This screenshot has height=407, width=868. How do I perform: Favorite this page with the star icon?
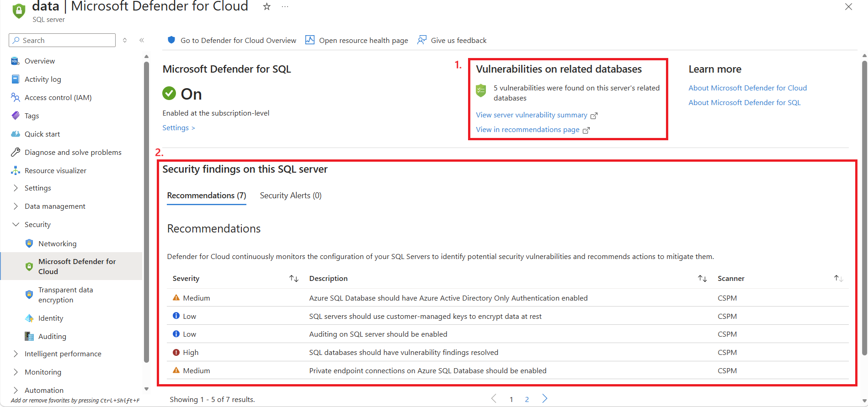(x=267, y=6)
